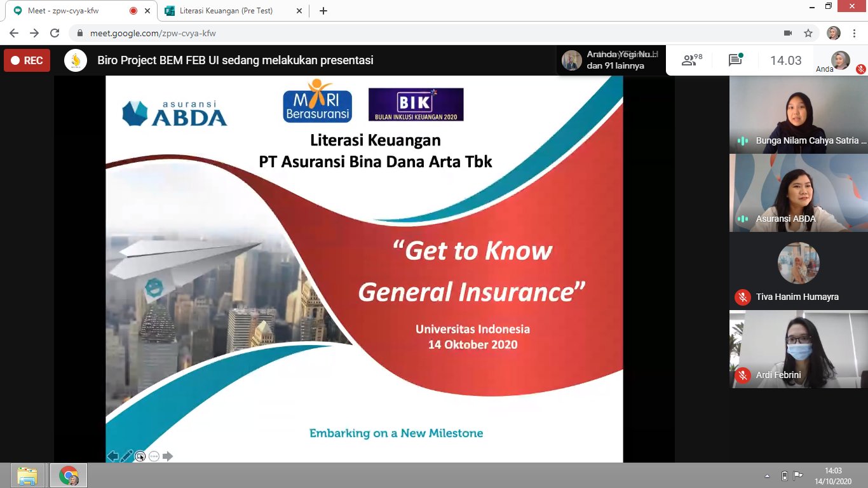Click the slide's previous arrow control
This screenshot has height=488, width=868.
click(112, 456)
